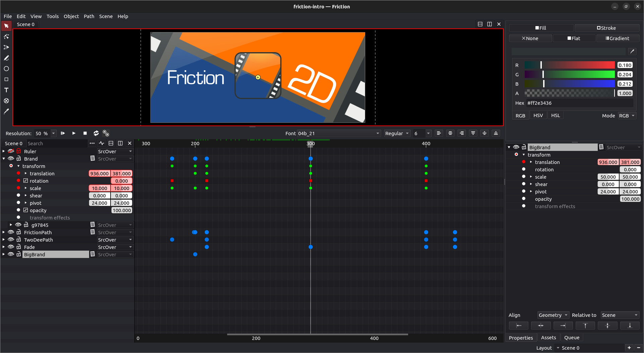The image size is (644, 353).
Task: Select the arrow selection tool
Action: (x=6, y=26)
